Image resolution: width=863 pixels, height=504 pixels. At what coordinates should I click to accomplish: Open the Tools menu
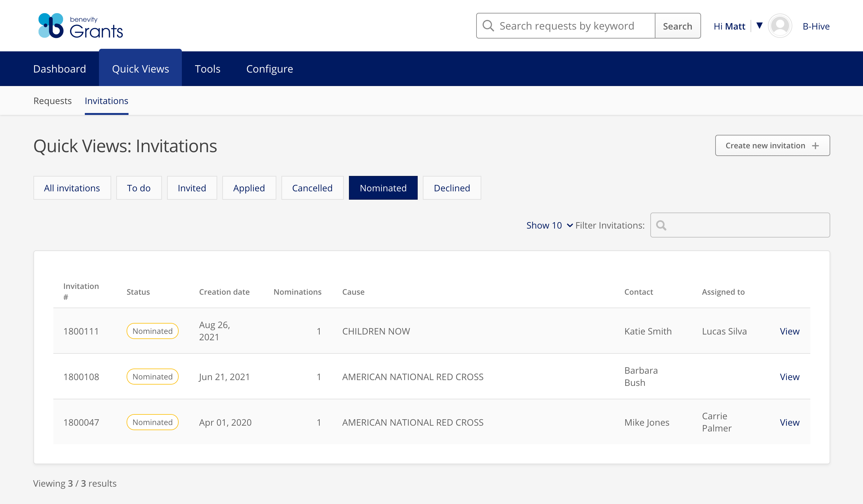click(x=208, y=69)
